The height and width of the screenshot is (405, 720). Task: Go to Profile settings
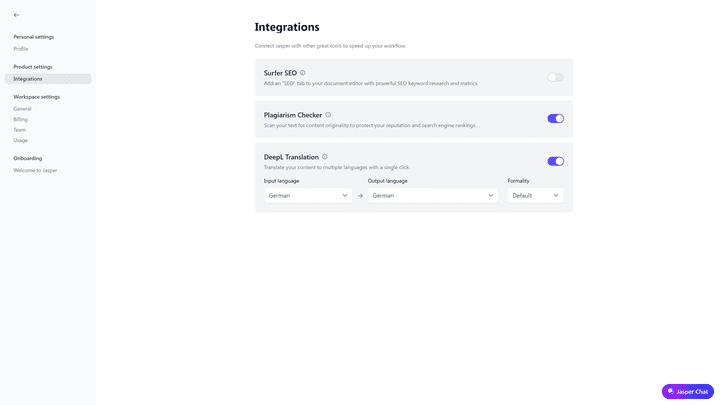[x=21, y=49]
